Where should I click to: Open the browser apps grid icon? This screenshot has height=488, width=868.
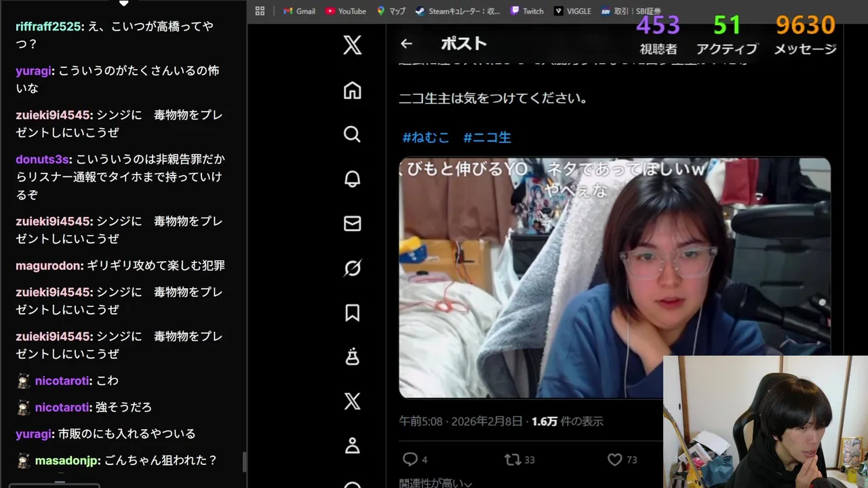[x=260, y=11]
